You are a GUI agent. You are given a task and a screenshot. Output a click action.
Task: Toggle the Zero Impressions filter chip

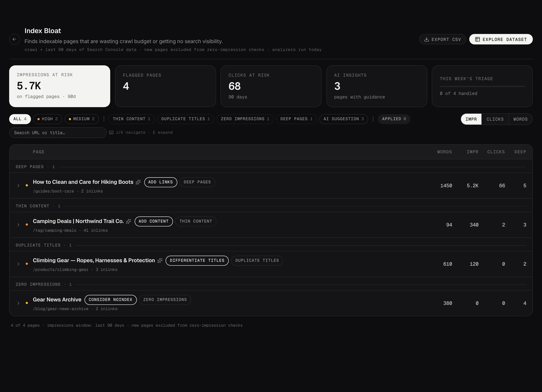pos(245,119)
